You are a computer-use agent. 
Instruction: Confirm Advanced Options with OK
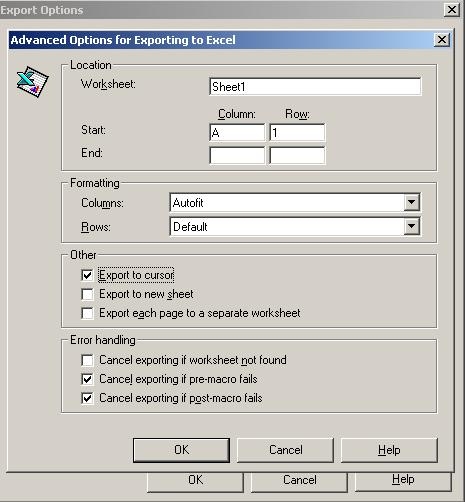181,450
